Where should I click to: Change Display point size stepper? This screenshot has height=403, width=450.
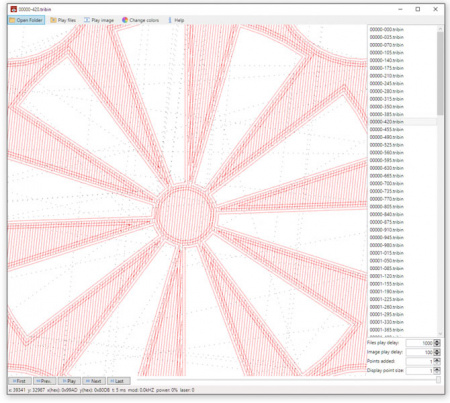point(437,370)
